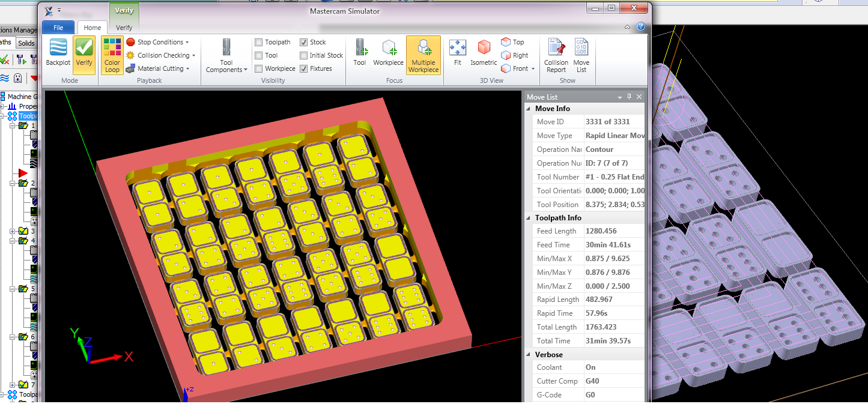Screen dimensions: 868x404
Task: Uncheck Stock visibility checkbox
Action: [x=303, y=42]
